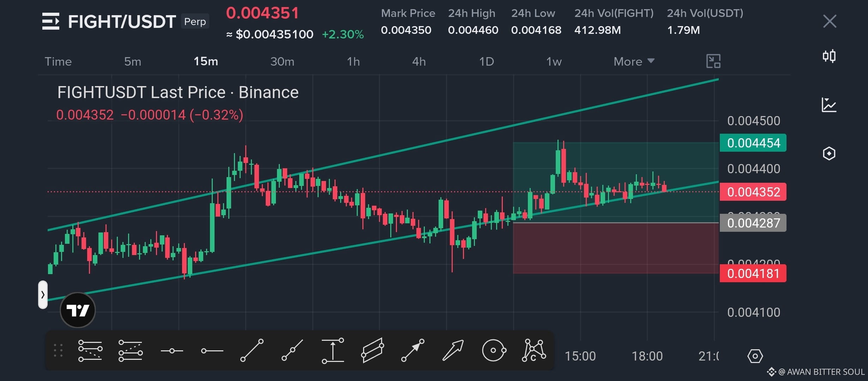Switch to the 30m timeframe
This screenshot has height=381, width=868.
282,61
